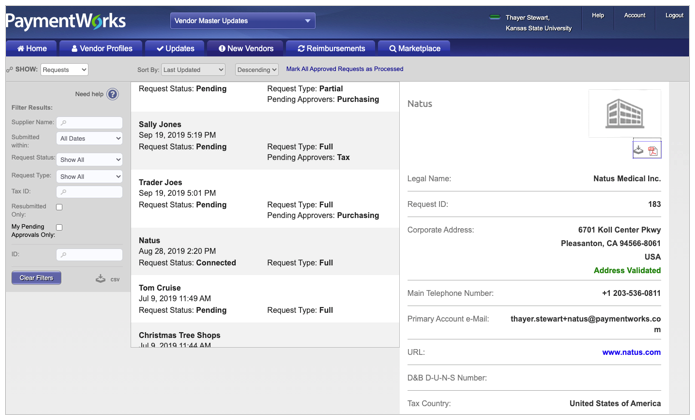Click the Clear Filters button
This screenshot has height=420, width=695.
point(36,278)
